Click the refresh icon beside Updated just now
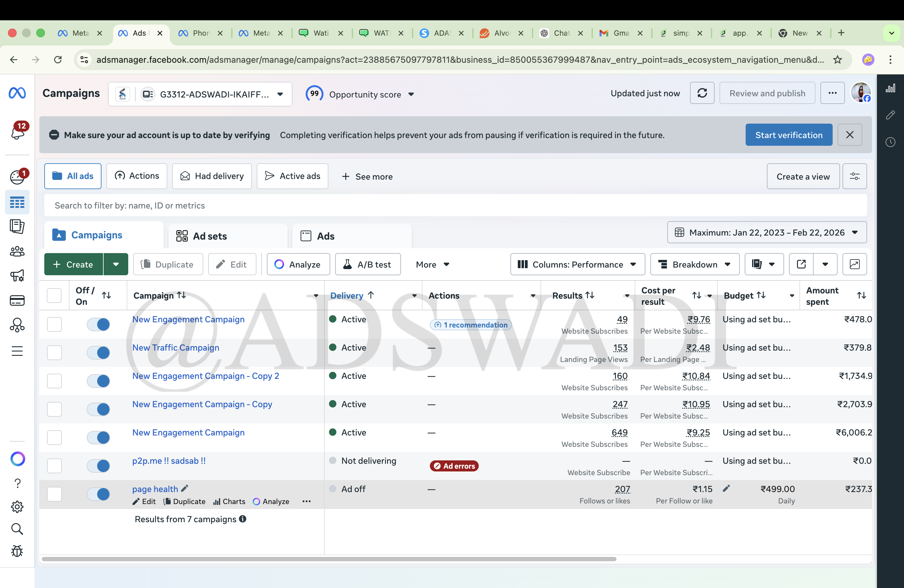Image resolution: width=904 pixels, height=588 pixels. 702,93
